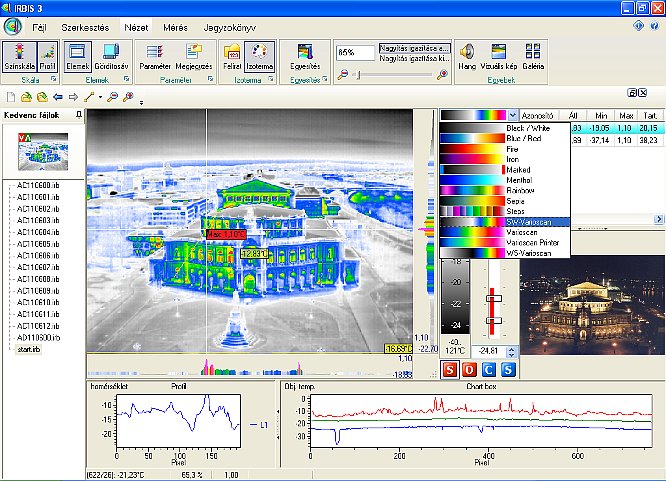The height and width of the screenshot is (481, 666).
Task: Click the blue C button below scale
Action: pos(488,370)
